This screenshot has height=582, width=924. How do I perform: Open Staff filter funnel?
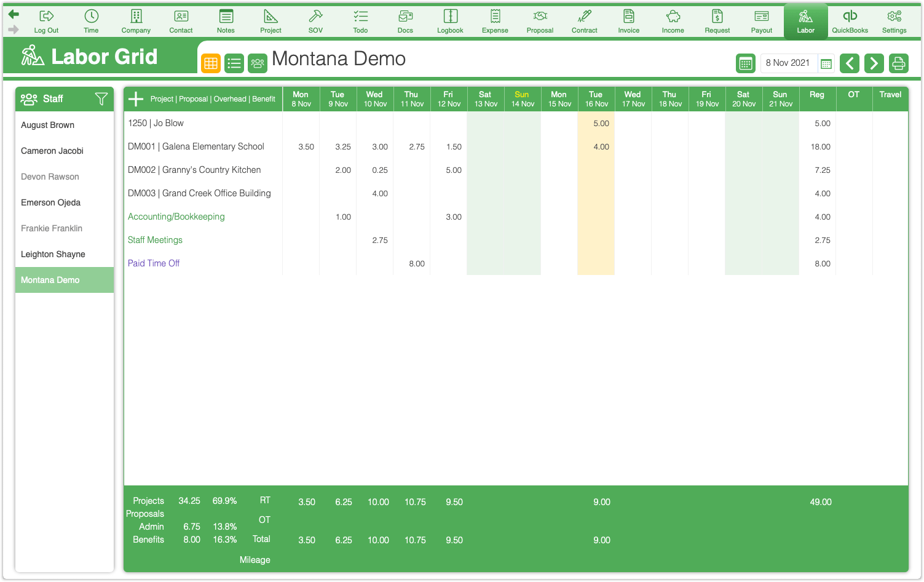(101, 98)
